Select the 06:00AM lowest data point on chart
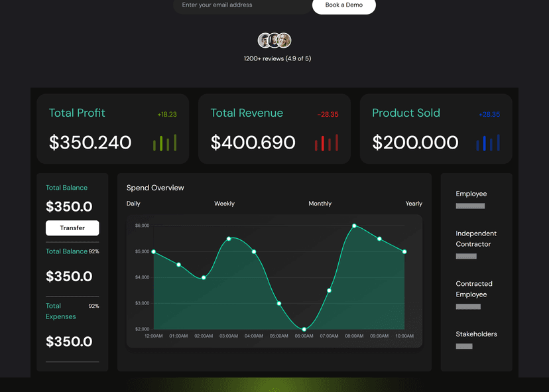 (x=304, y=329)
